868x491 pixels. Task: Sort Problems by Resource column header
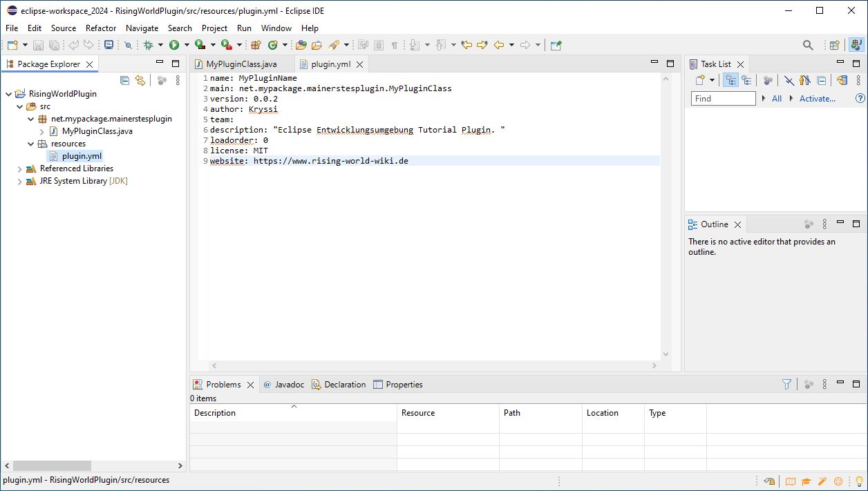[x=448, y=413]
